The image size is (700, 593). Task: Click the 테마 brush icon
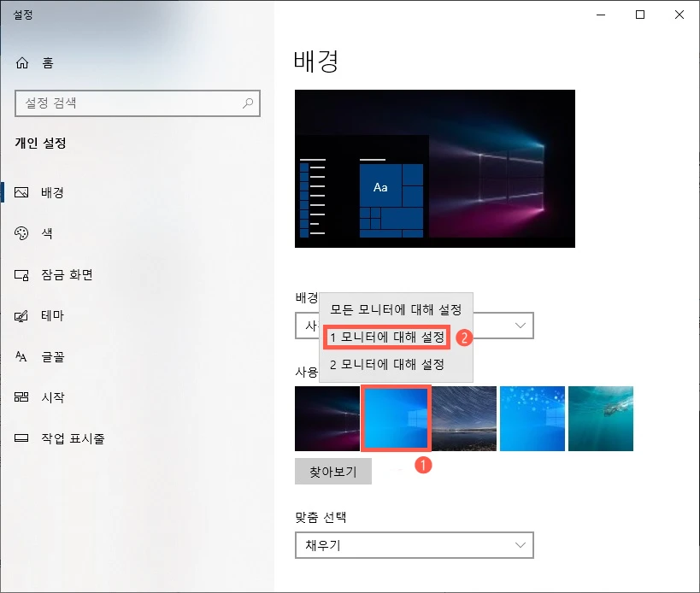point(21,316)
